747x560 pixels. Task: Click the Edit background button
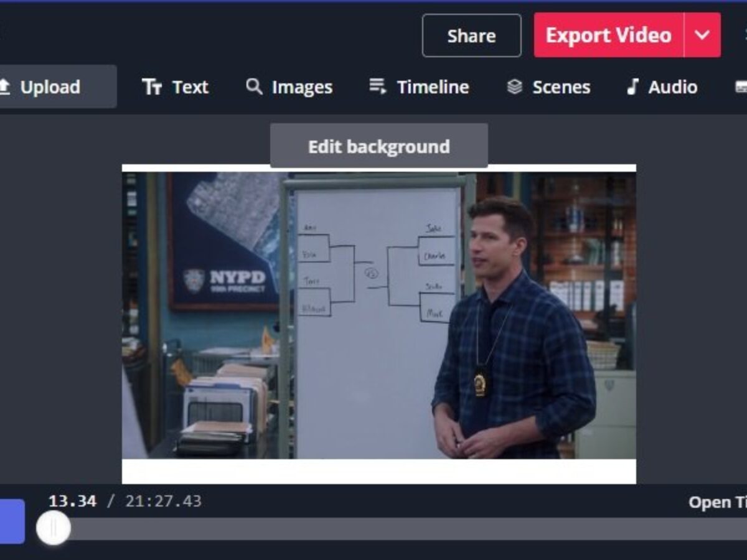point(379,146)
